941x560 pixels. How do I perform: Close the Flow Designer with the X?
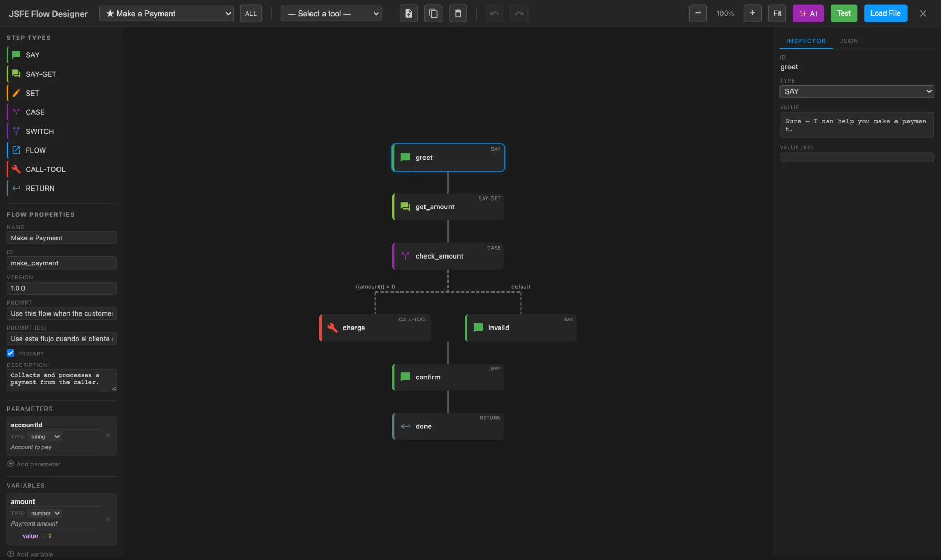(923, 14)
